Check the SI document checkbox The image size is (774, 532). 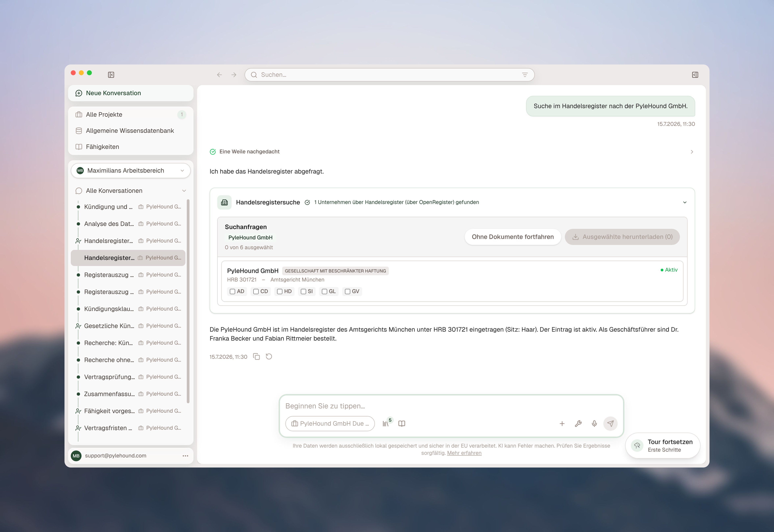[x=303, y=291]
